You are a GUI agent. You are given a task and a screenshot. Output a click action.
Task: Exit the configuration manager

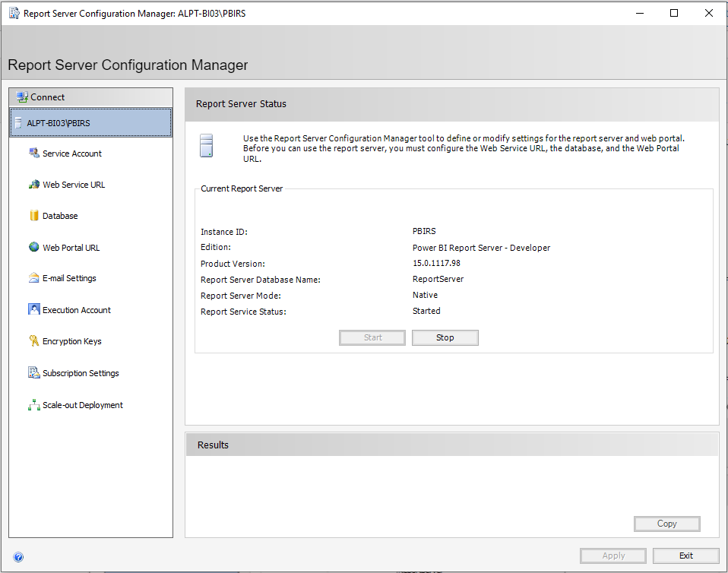(x=685, y=556)
